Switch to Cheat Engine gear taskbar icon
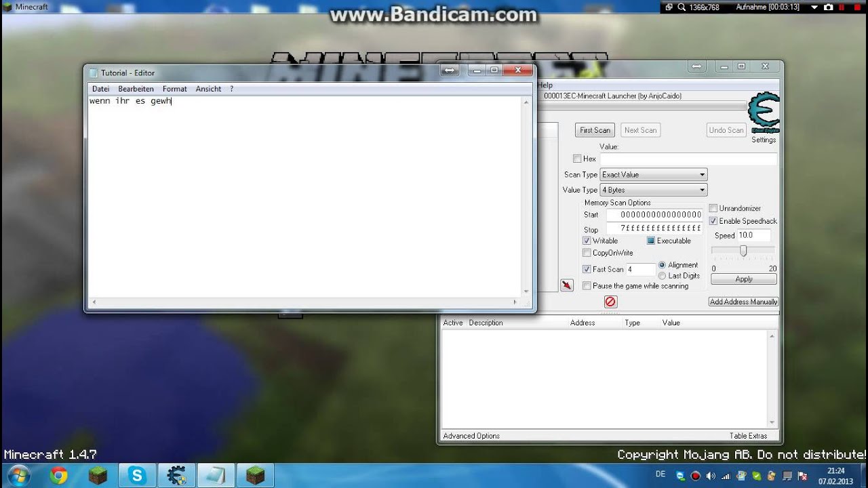Image resolution: width=868 pixels, height=488 pixels. pyautogui.click(x=177, y=476)
